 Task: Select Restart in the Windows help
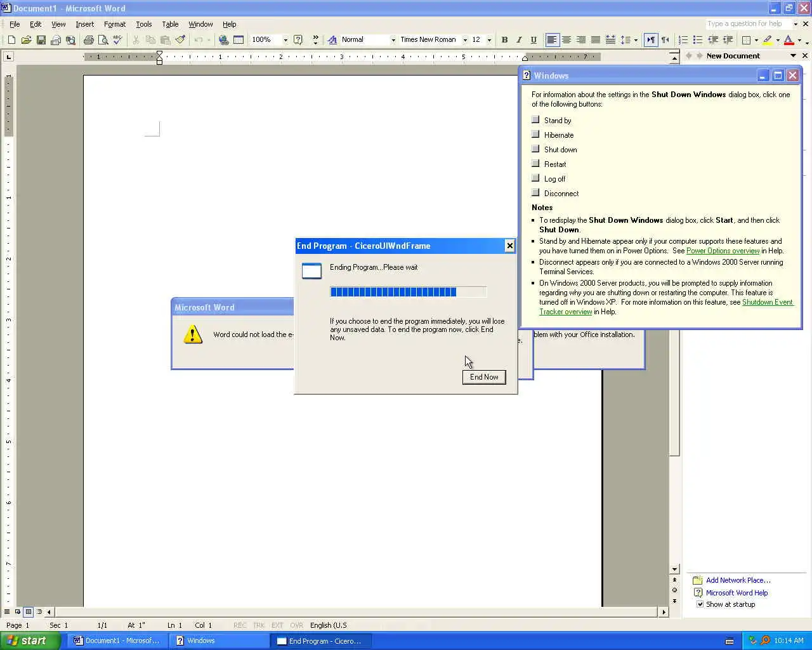point(535,163)
